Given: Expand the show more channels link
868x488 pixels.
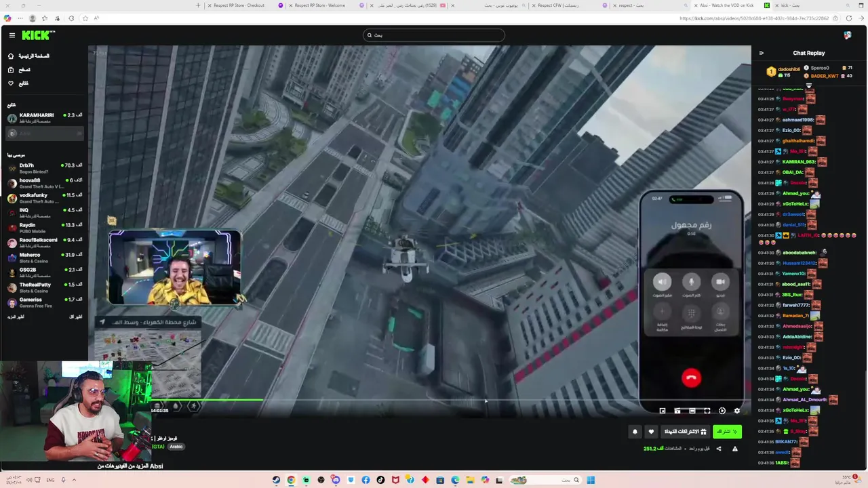Looking at the screenshot, I should click(16, 317).
